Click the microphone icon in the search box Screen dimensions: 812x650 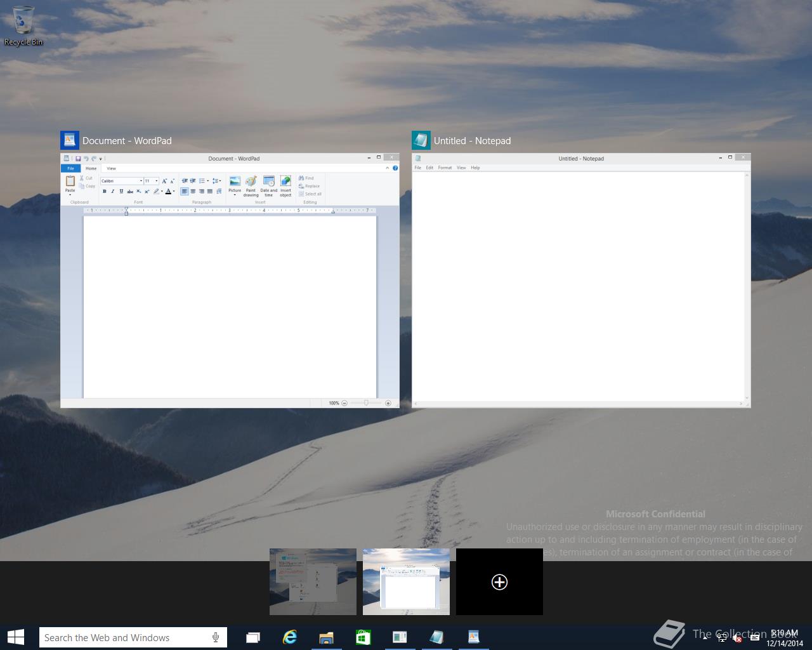coord(216,637)
